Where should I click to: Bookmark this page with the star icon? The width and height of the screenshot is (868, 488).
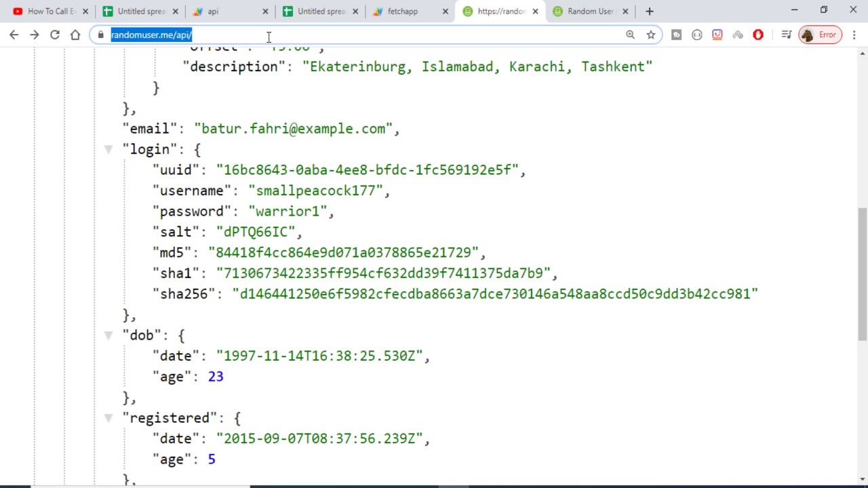tap(651, 35)
